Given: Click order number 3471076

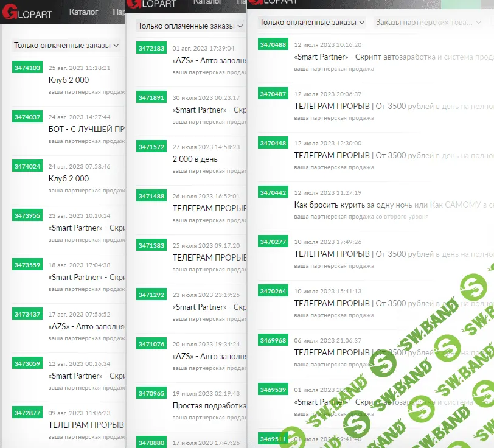Looking at the screenshot, I should (x=151, y=344).
